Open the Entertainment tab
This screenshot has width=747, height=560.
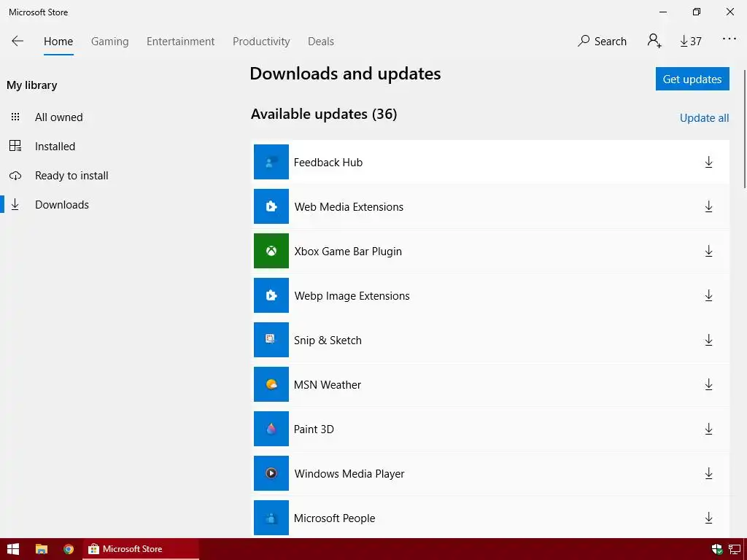click(x=181, y=42)
